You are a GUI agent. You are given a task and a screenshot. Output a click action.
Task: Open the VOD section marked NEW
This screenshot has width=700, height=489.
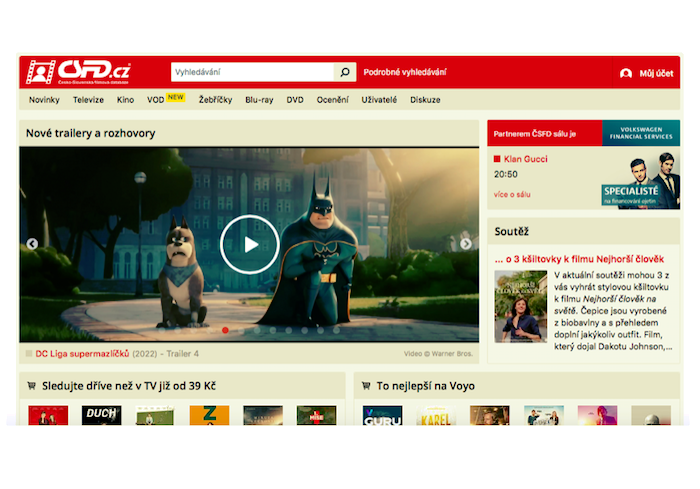point(155,100)
